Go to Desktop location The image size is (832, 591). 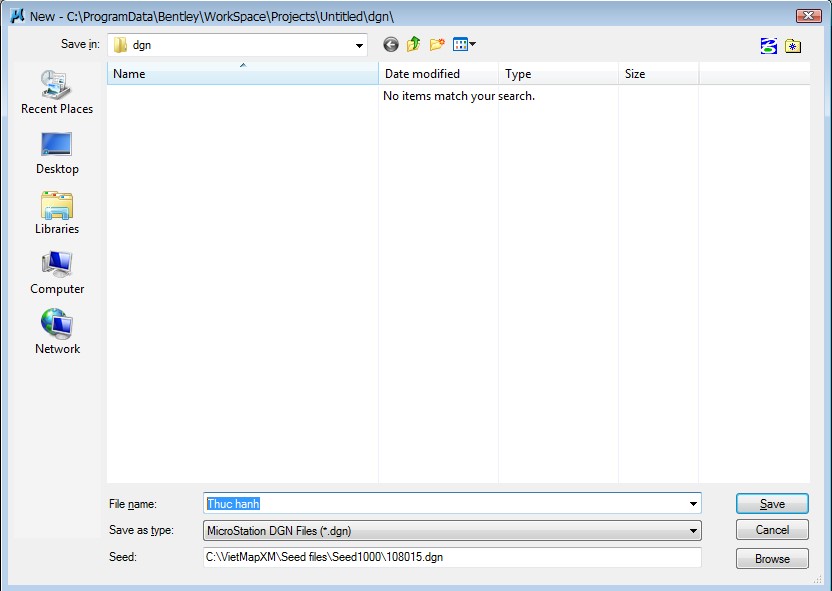coord(57,152)
